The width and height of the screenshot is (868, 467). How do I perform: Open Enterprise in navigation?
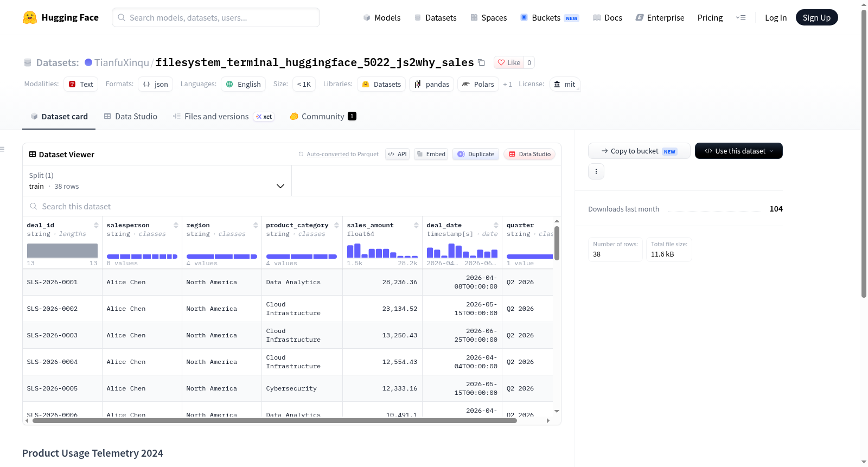660,17
